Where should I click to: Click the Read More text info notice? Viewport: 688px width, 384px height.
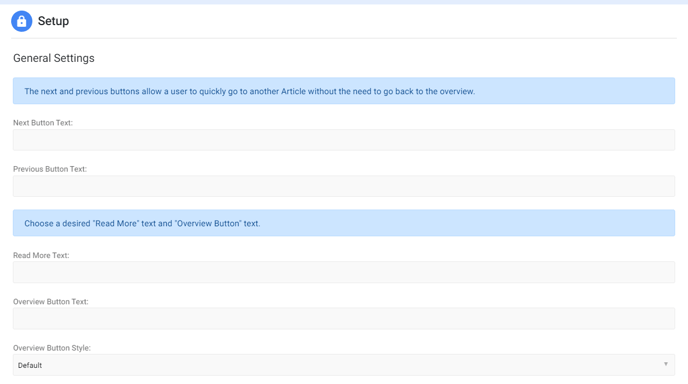344,223
